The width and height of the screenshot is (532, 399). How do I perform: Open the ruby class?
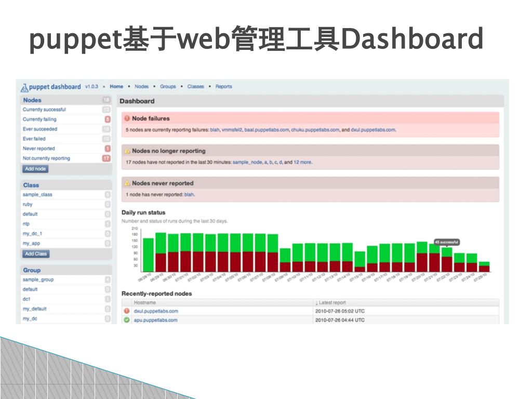[28, 205]
